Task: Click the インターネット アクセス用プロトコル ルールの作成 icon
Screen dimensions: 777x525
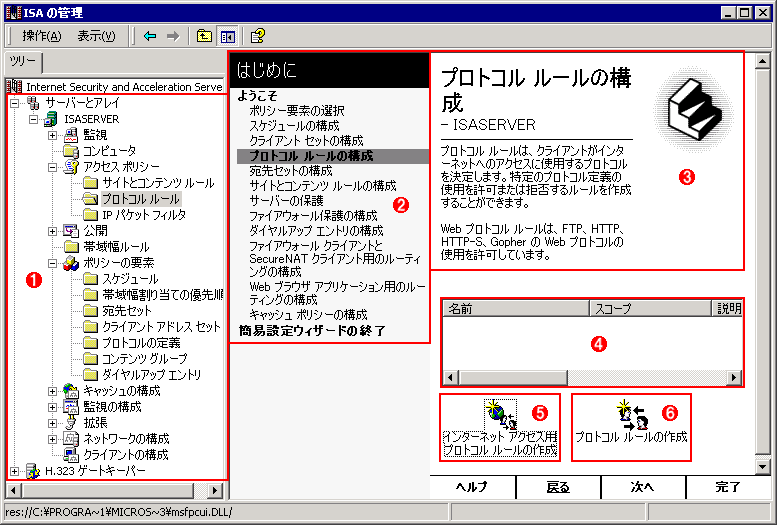Action: [500, 414]
